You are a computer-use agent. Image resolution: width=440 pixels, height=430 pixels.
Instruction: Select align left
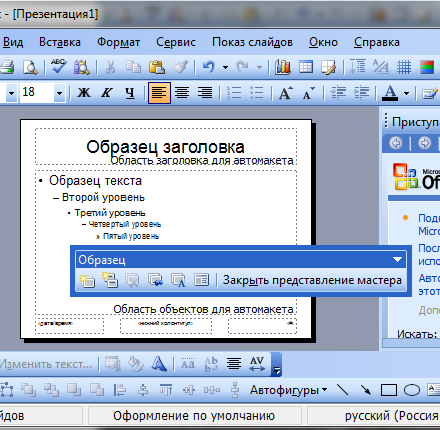point(159,93)
